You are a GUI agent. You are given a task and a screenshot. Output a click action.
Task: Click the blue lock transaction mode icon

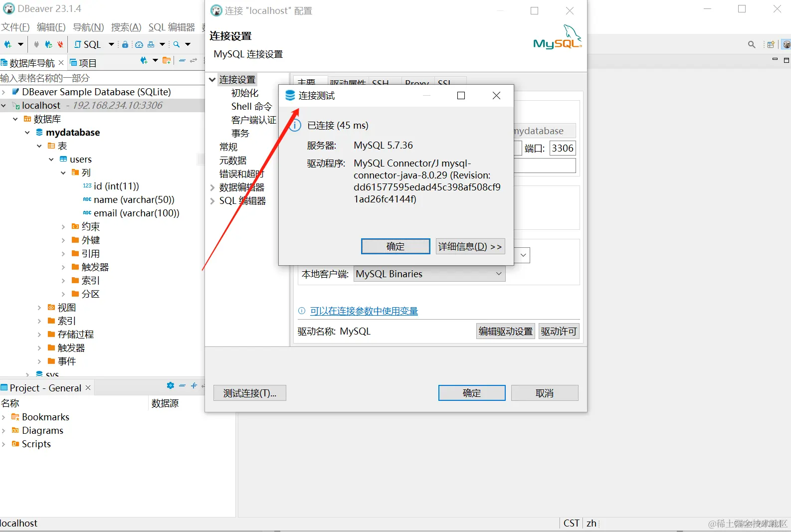(125, 44)
